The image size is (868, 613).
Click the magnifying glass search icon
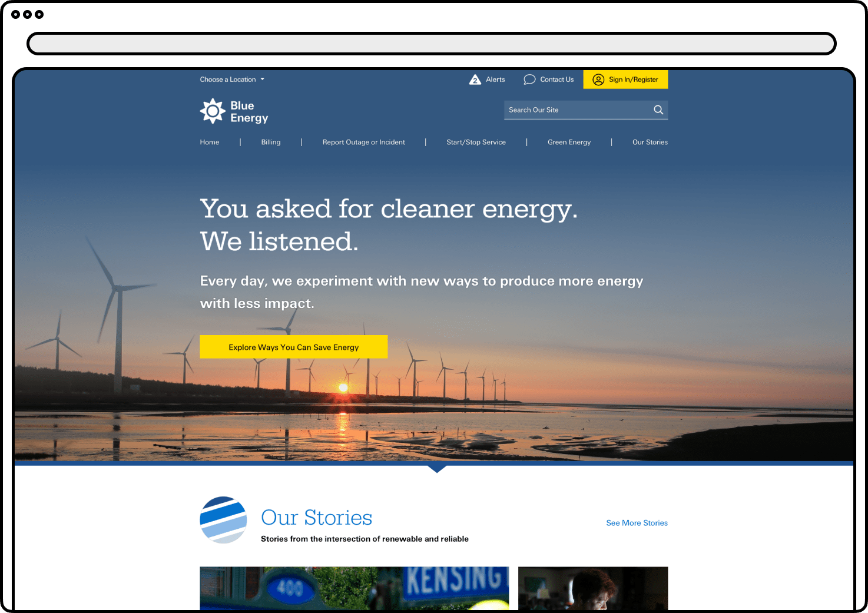(x=658, y=110)
